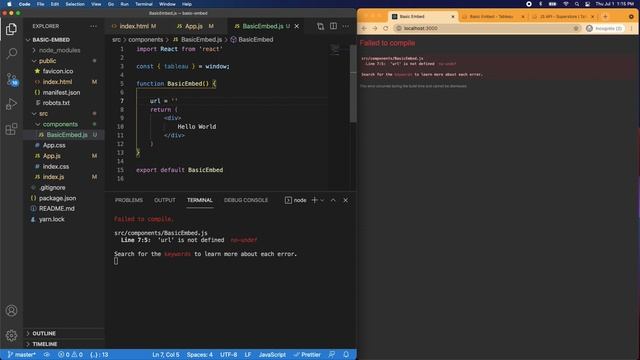
Task: Open the Explorer view in activity bar
Action: click(11, 29)
